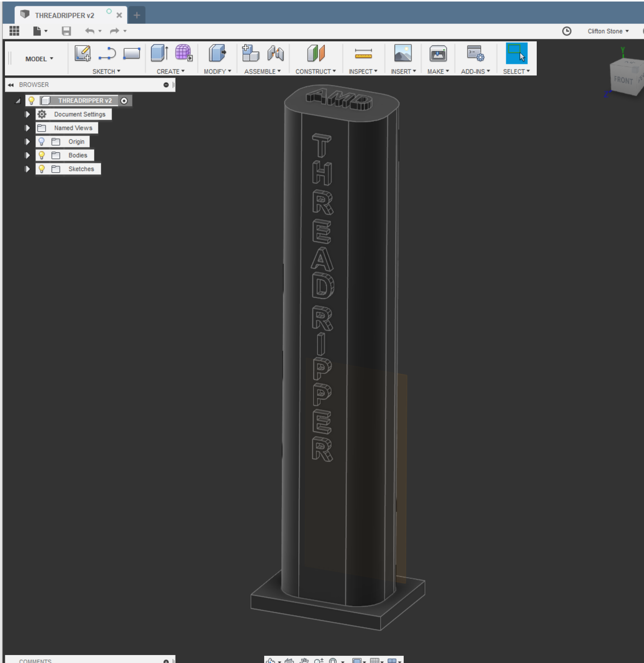Image resolution: width=644 pixels, height=663 pixels.
Task: Click the Browser panel minus icon
Action: click(x=166, y=85)
